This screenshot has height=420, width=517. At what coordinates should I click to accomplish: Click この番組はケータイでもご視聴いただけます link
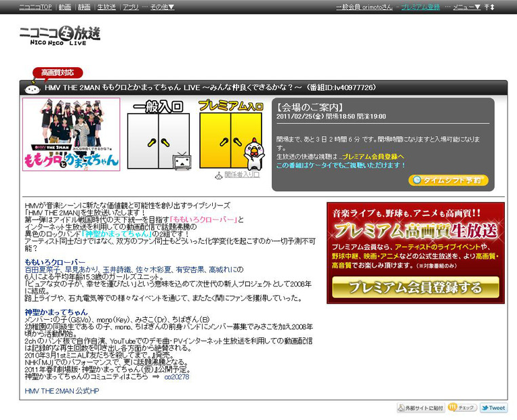pyautogui.click(x=341, y=165)
